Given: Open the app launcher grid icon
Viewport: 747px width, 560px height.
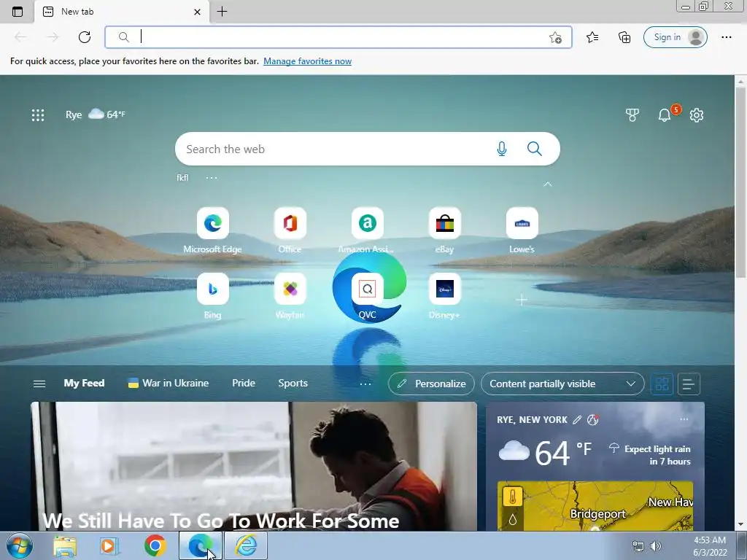Looking at the screenshot, I should coord(38,114).
